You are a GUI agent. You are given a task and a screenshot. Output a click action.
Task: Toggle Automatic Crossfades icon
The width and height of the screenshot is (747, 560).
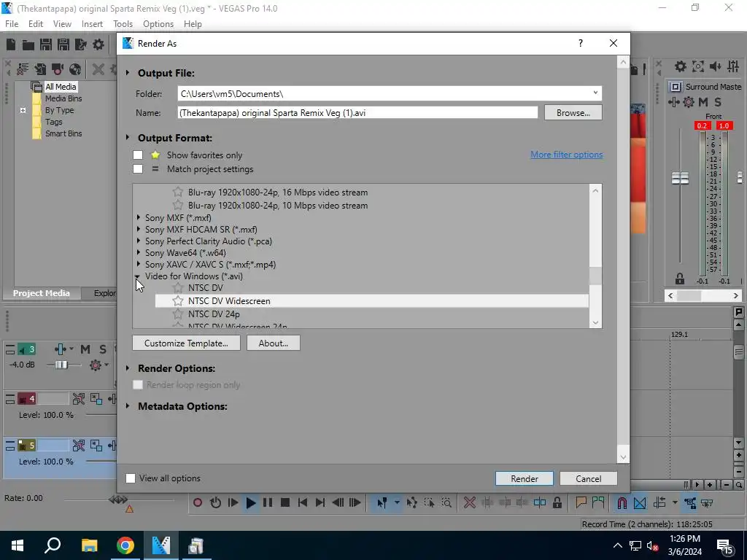pyautogui.click(x=640, y=502)
